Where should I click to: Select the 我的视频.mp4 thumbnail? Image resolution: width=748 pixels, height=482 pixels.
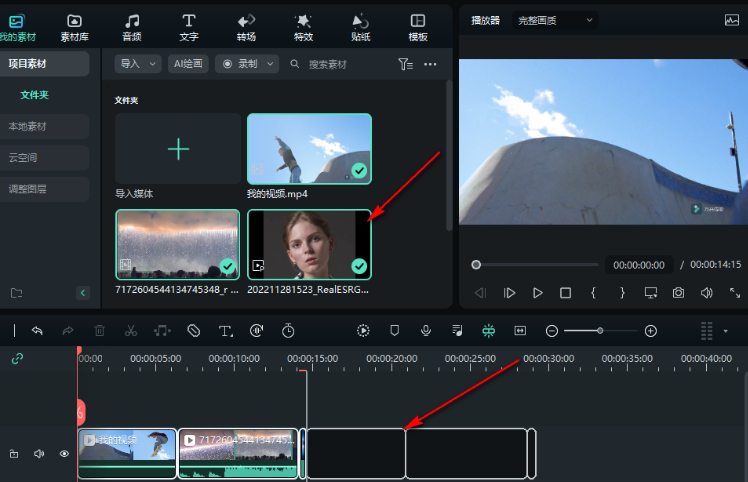click(309, 148)
